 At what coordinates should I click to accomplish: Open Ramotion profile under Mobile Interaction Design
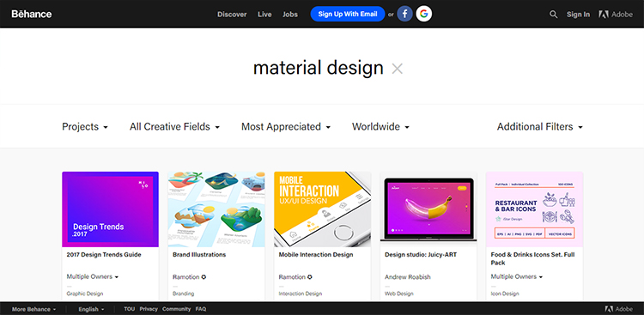292,277
